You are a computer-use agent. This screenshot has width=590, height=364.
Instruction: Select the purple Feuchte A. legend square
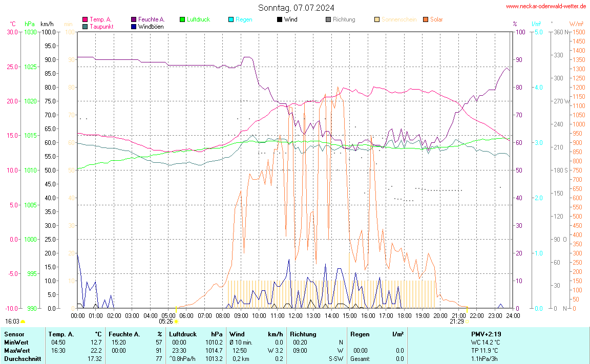pyautogui.click(x=134, y=19)
